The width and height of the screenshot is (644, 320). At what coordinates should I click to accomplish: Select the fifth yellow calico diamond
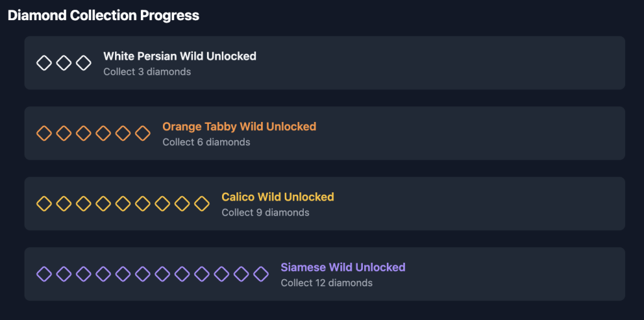(x=123, y=204)
